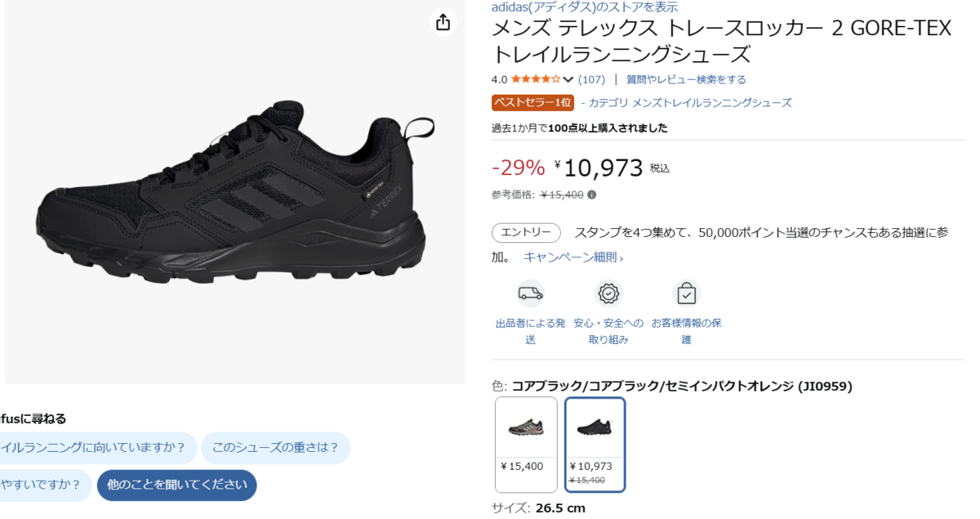Click the 'Ask something else' Rufus button
980x519 pixels.
pyautogui.click(x=176, y=485)
